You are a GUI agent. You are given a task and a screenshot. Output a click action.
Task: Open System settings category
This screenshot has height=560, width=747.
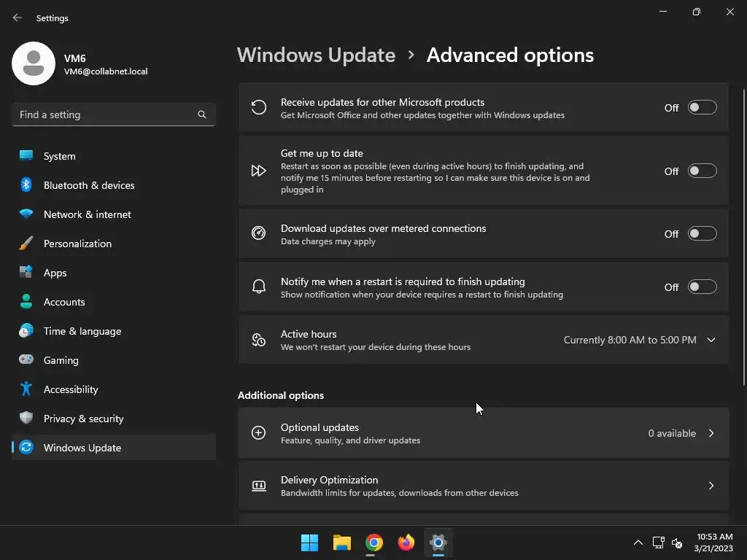click(113, 156)
